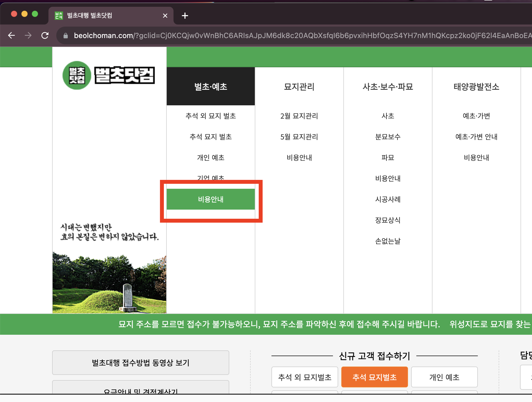Expand the 사초·보수·파묘 menu
This screenshot has height=402, width=532.
(x=388, y=87)
